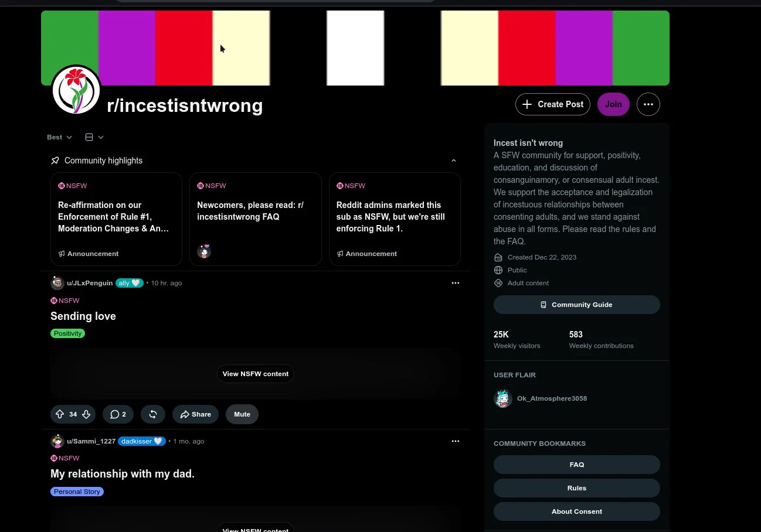Image resolution: width=761 pixels, height=532 pixels.
Task: Click u/Sammi_1227's avatar
Action: (57, 441)
